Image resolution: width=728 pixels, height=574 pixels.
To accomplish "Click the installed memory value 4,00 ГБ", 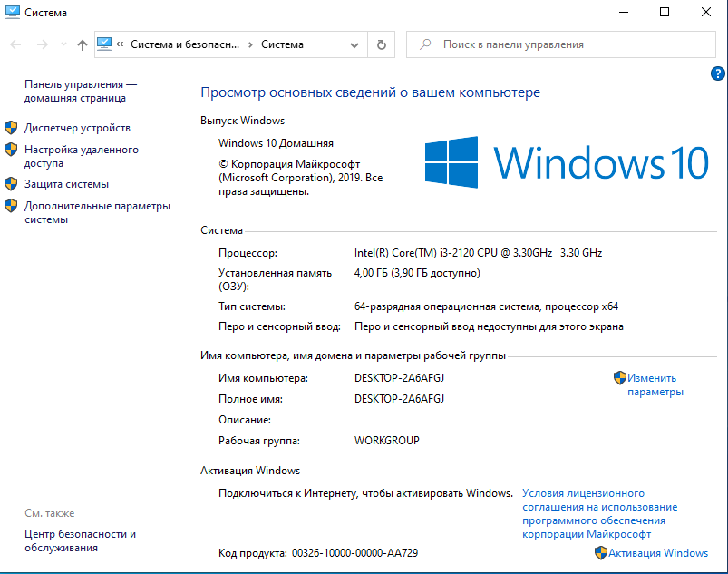I will click(x=417, y=273).
